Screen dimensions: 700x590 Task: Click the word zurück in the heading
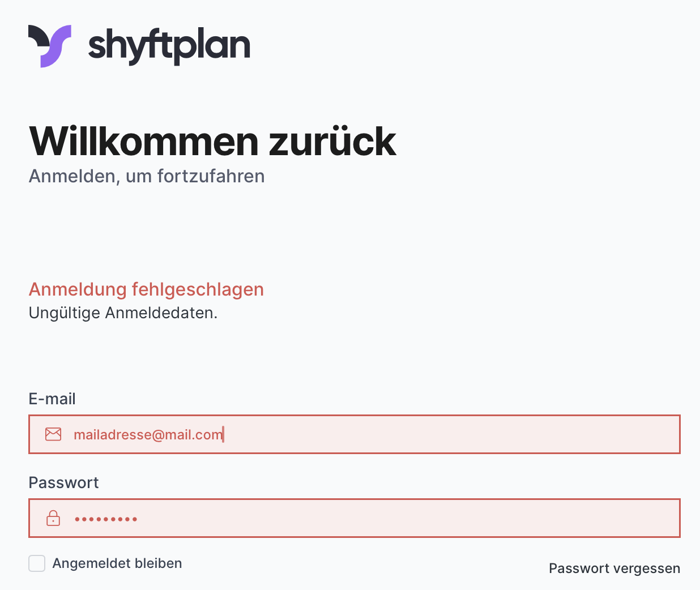click(x=332, y=141)
